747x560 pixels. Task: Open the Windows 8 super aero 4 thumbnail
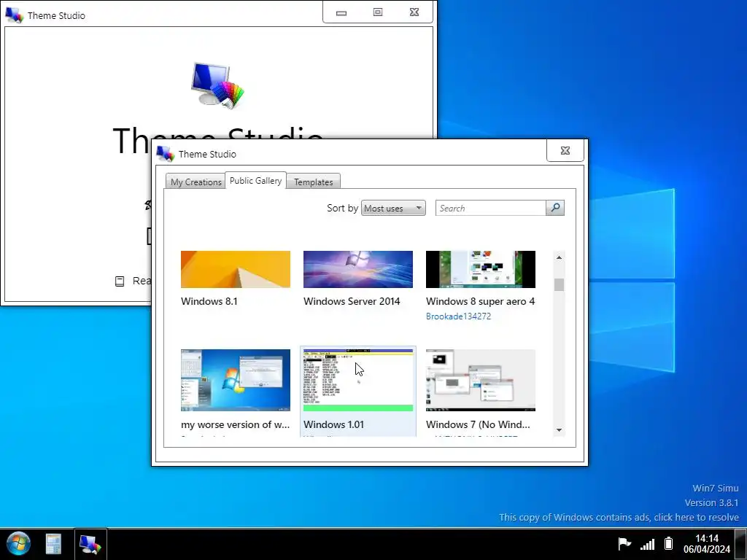pyautogui.click(x=481, y=270)
